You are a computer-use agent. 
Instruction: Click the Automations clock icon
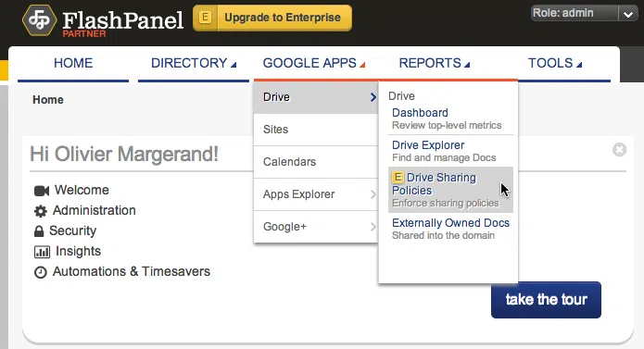[40, 272]
